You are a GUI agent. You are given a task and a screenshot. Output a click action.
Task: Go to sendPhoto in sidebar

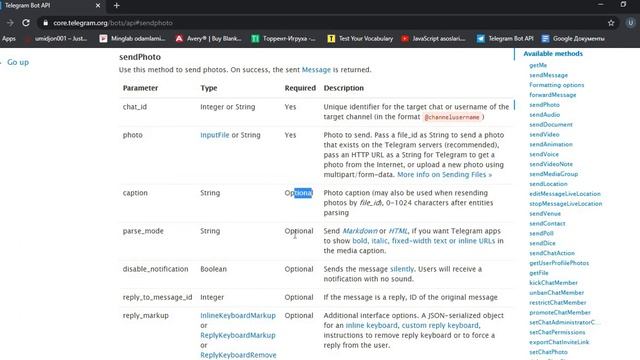(544, 105)
